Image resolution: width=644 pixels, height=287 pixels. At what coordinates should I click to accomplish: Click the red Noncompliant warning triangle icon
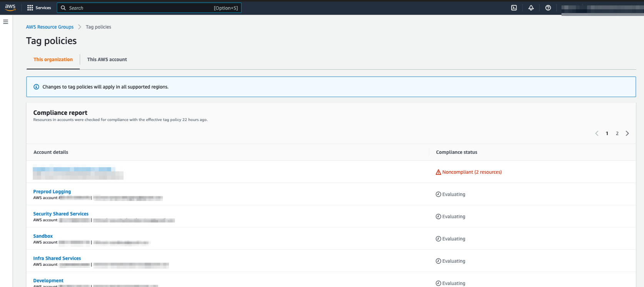(438, 172)
